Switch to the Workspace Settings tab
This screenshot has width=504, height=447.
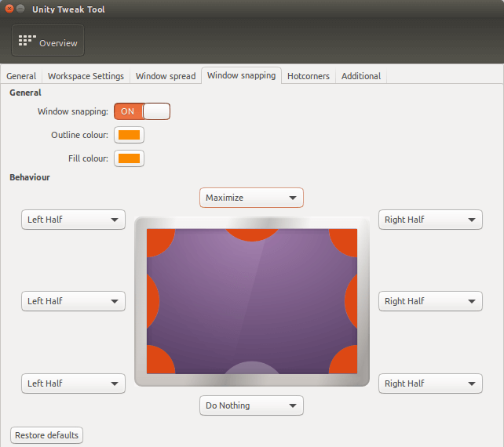click(x=86, y=76)
